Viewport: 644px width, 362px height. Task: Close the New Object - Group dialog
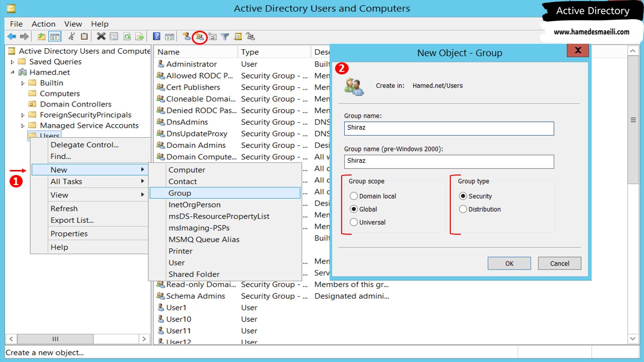(x=578, y=50)
